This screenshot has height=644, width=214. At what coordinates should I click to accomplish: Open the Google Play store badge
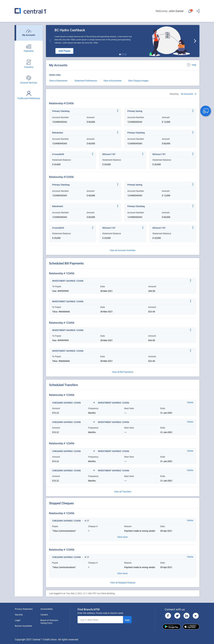pos(171,626)
